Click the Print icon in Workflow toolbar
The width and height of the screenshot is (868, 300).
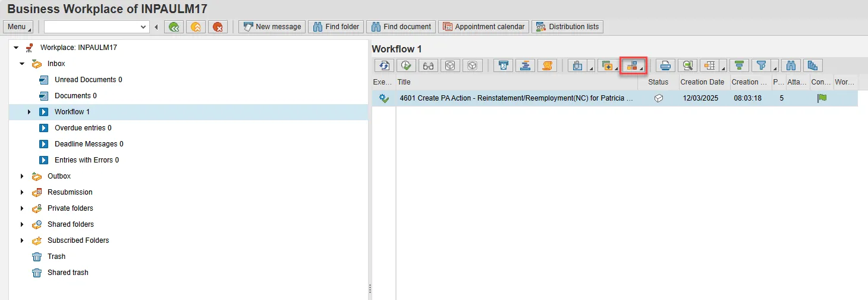pyautogui.click(x=665, y=66)
